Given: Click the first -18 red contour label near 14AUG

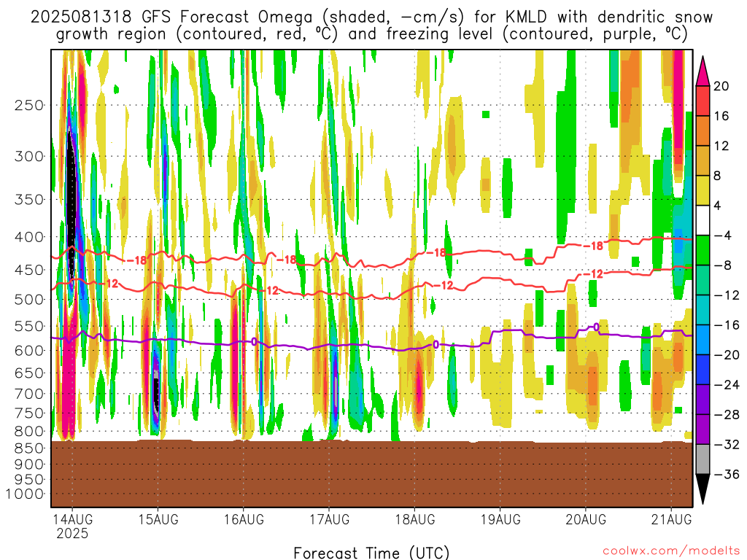Looking at the screenshot, I should [136, 260].
